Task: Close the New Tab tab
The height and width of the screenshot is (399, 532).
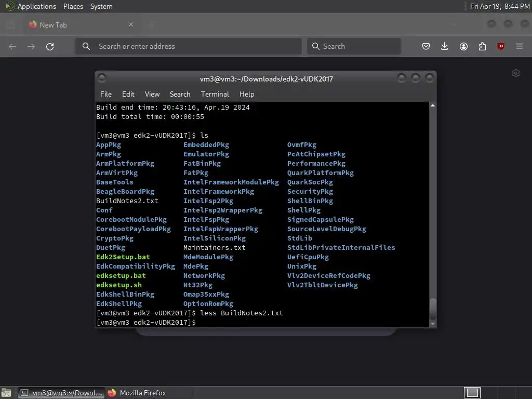Action: tap(131, 24)
